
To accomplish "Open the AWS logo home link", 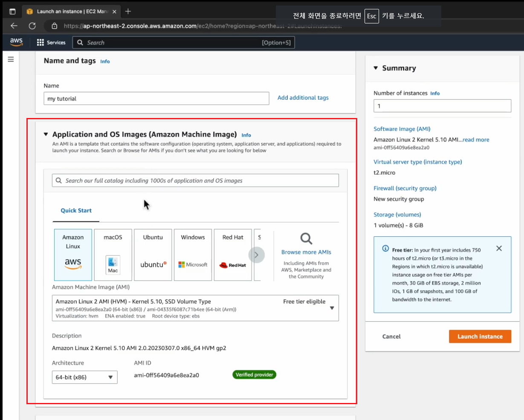I will point(16,42).
